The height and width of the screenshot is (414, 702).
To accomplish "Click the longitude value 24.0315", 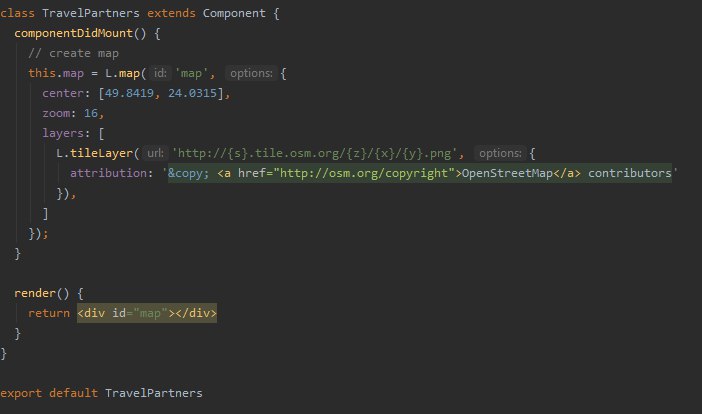I will [192, 94].
